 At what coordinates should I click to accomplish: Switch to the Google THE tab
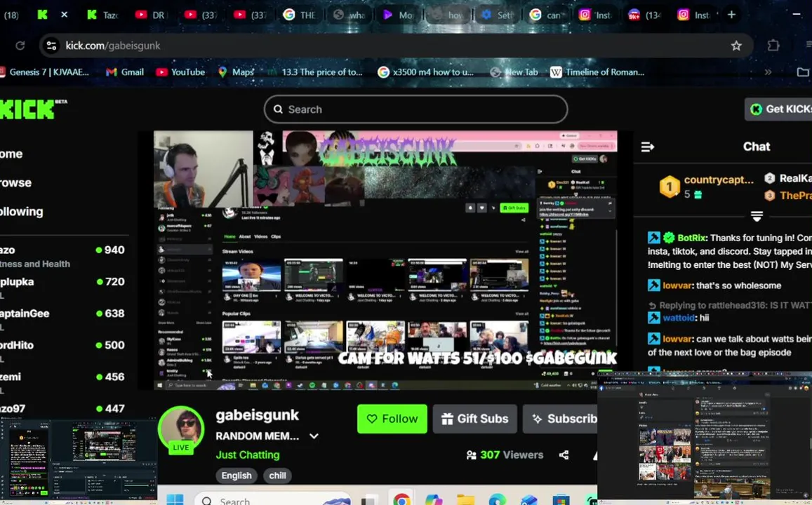pos(300,15)
